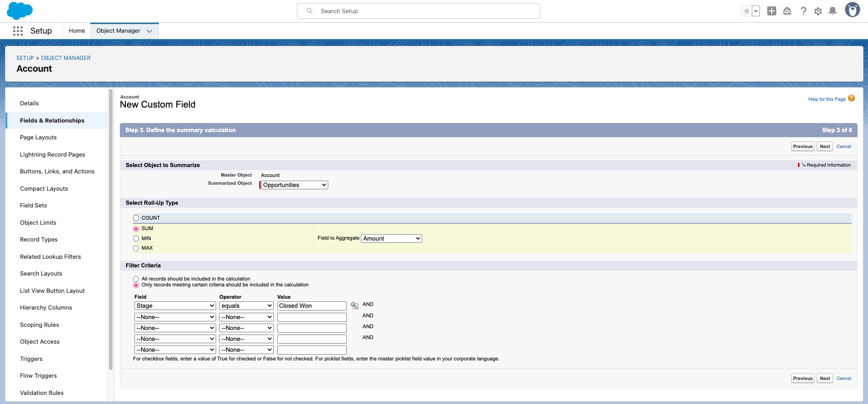The width and height of the screenshot is (868, 404).
Task: Open Validation Rules in the sidebar
Action: coord(42,393)
